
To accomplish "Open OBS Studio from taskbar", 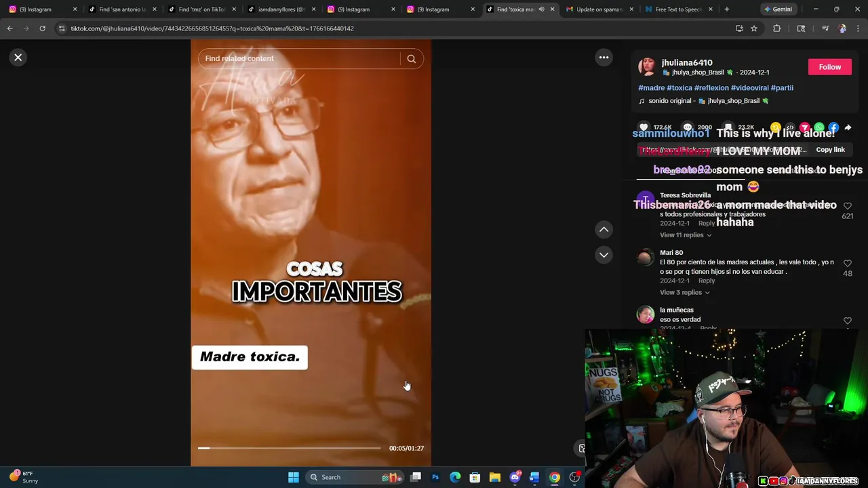I will point(574,477).
